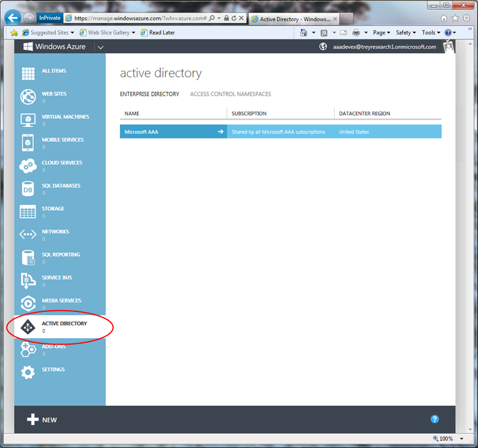Click the stop loading X in the address bar
The height and width of the screenshot is (448, 478).
point(241,18)
